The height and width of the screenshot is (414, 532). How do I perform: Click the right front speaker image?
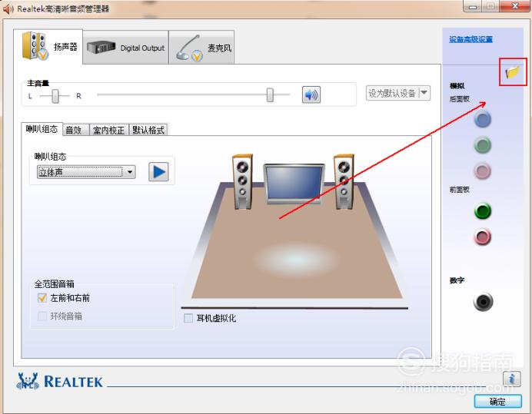click(x=344, y=181)
